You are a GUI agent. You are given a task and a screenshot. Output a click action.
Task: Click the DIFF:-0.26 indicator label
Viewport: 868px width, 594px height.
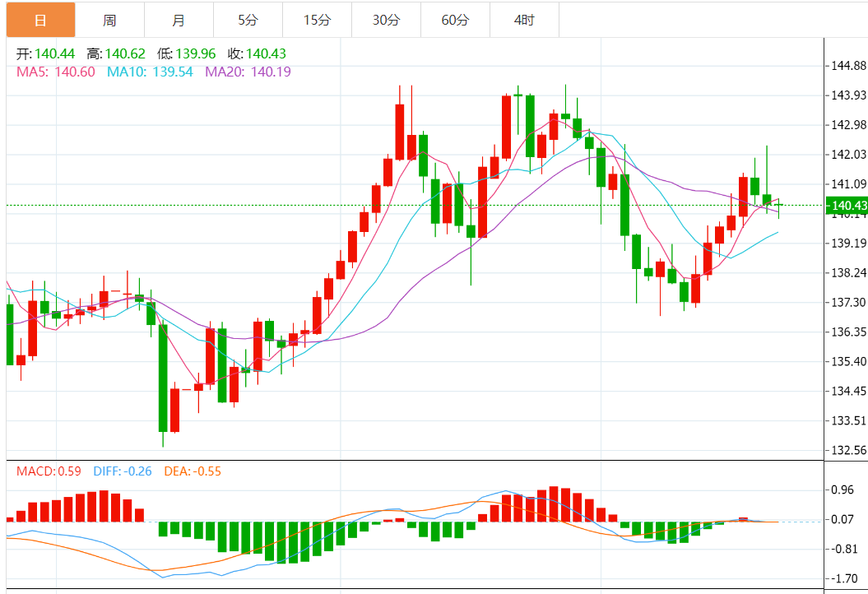point(123,471)
